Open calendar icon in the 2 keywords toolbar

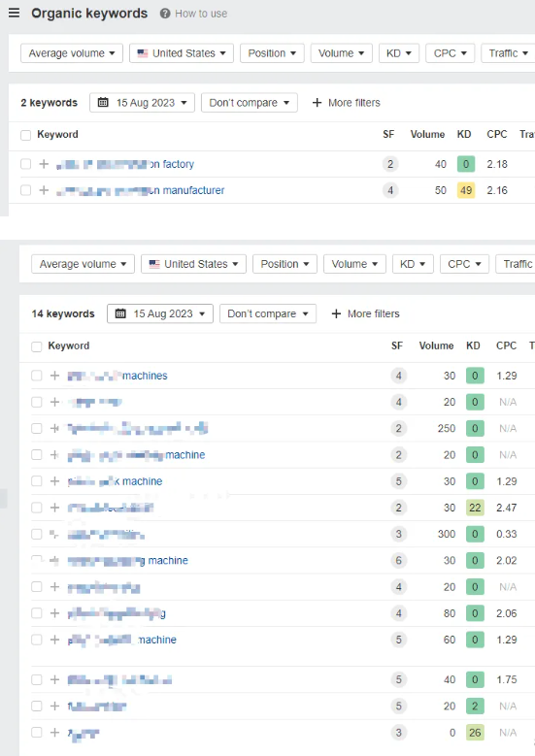(x=103, y=102)
